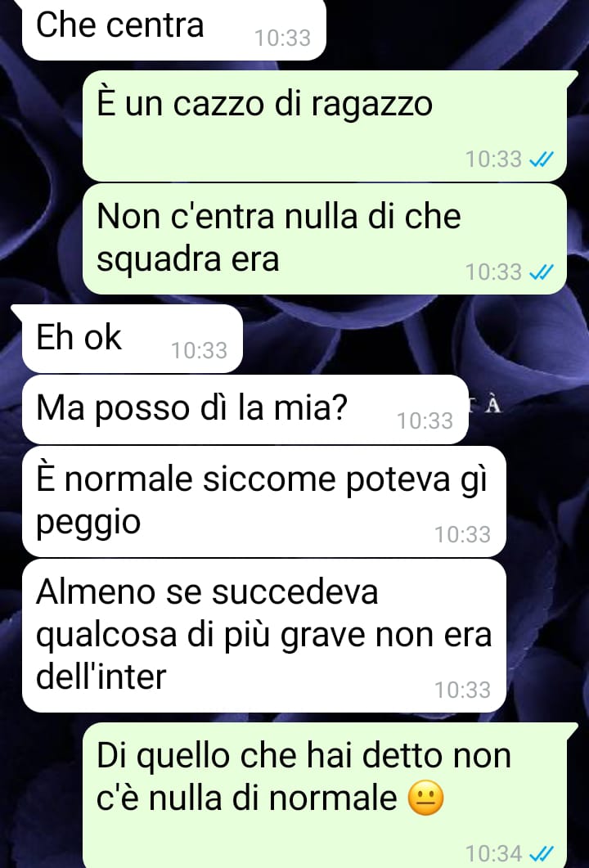Viewport: 589px width, 868px height.
Task: Tap the read checkmarks beside 10:34
Action: click(542, 853)
